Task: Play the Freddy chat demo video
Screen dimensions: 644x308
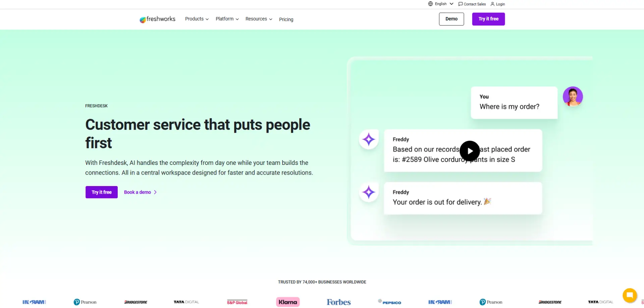Action: click(470, 151)
